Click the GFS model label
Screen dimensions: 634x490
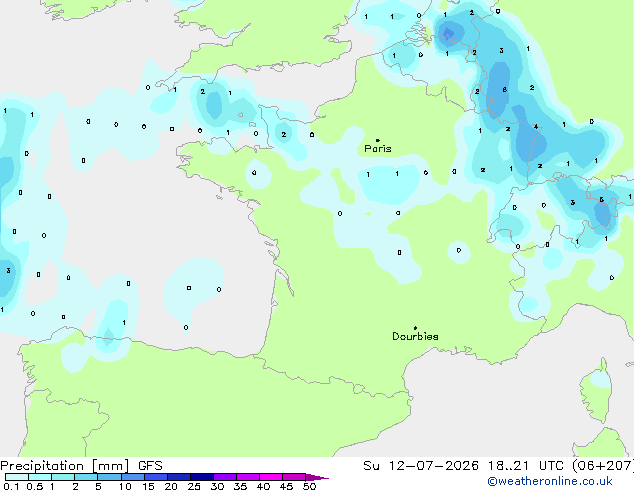click(x=150, y=466)
